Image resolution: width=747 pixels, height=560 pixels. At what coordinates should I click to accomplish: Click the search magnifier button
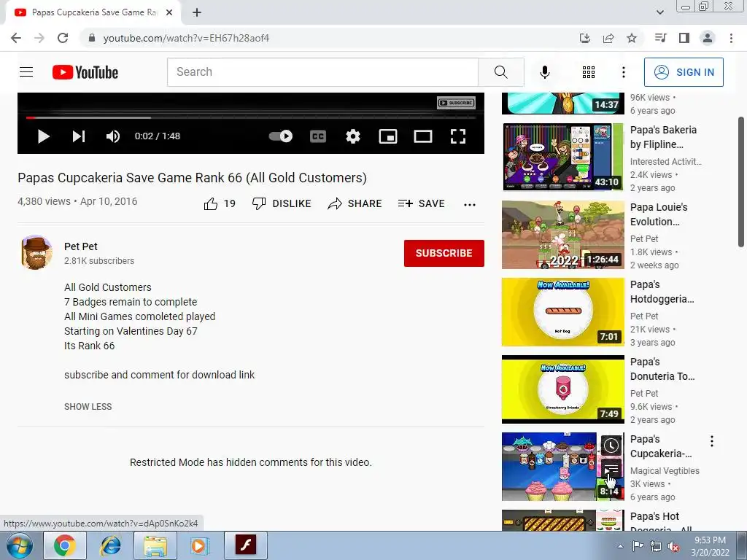pos(501,72)
